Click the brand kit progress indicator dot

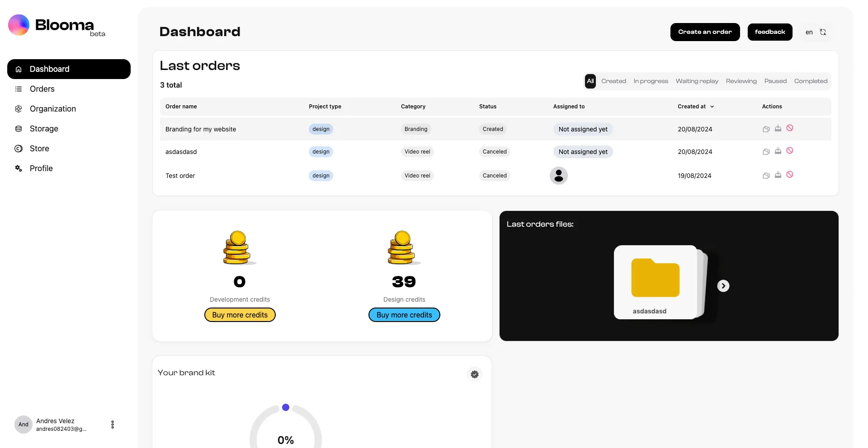tap(286, 407)
